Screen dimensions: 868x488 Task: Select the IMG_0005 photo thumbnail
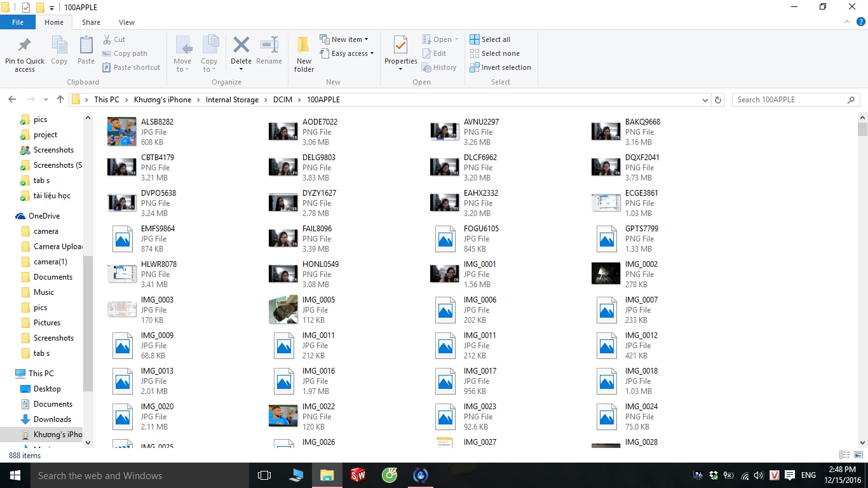point(283,309)
